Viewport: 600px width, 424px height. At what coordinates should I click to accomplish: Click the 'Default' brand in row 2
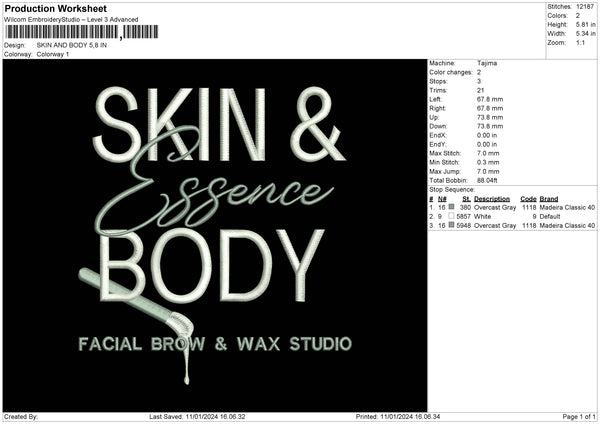click(x=550, y=217)
